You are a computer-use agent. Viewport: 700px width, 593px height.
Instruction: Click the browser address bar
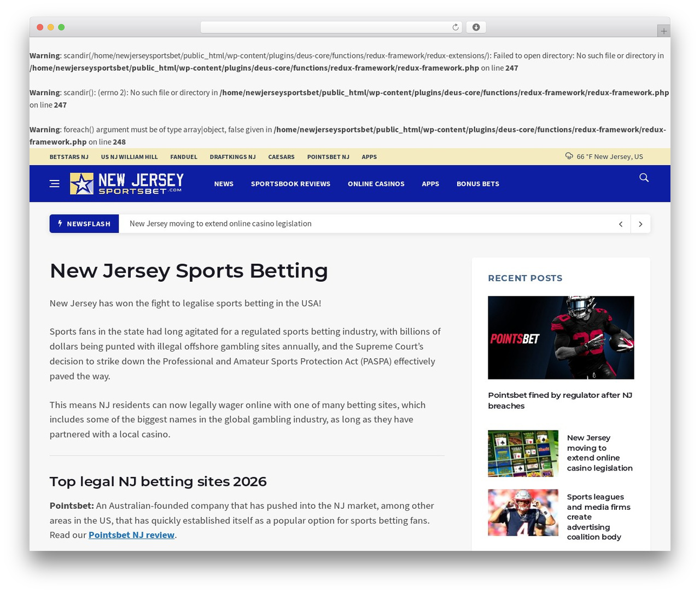coord(331,27)
